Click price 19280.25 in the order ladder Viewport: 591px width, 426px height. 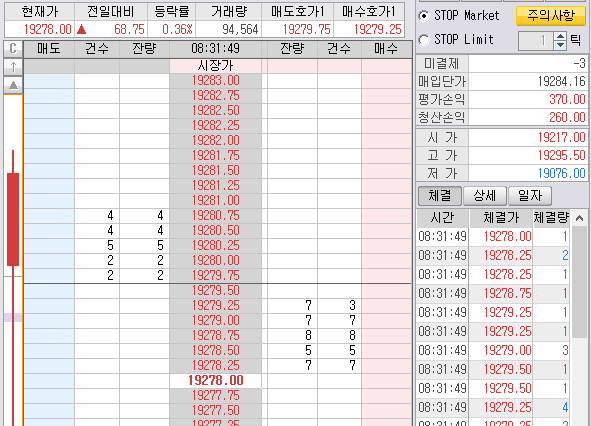[x=215, y=245]
